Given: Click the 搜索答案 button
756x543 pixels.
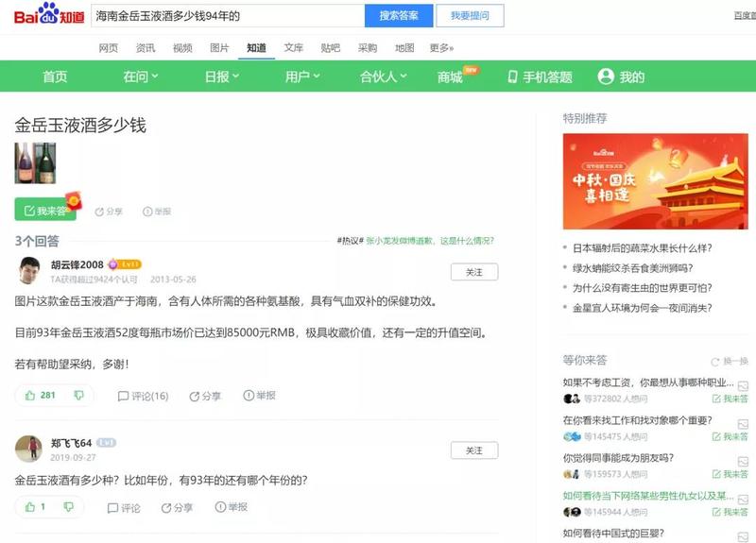Looking at the screenshot, I should (x=398, y=16).
